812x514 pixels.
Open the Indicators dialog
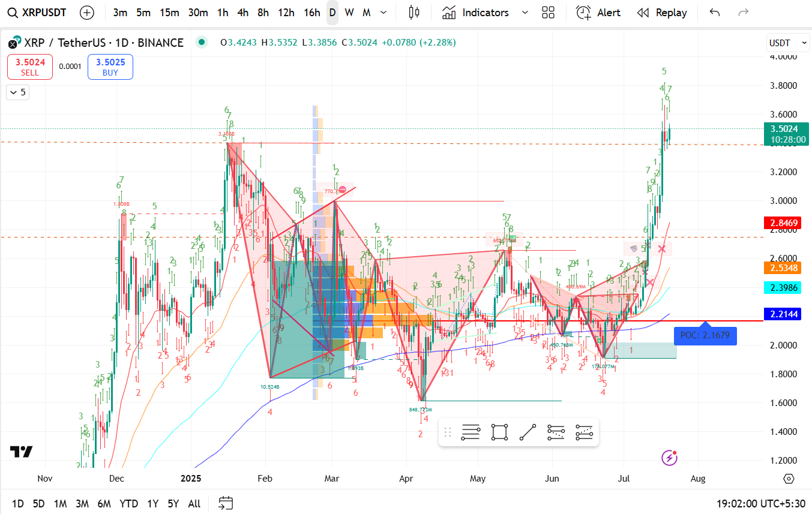click(475, 13)
